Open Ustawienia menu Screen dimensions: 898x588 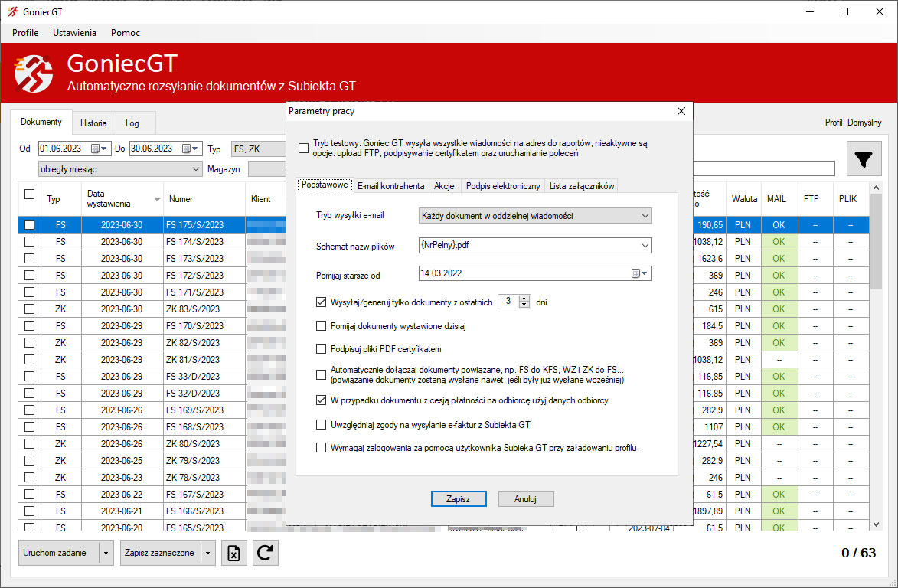[74, 33]
